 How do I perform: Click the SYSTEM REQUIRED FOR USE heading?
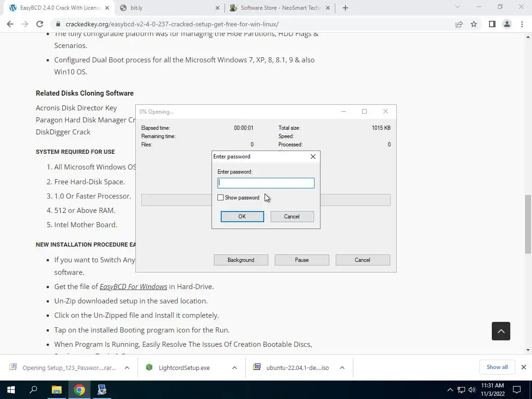[75, 151]
